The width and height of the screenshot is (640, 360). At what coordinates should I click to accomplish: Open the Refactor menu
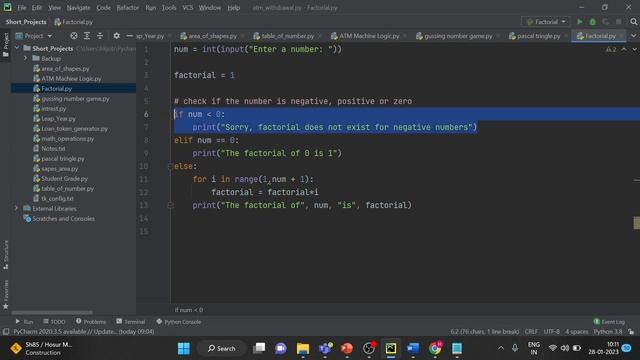[x=127, y=7]
